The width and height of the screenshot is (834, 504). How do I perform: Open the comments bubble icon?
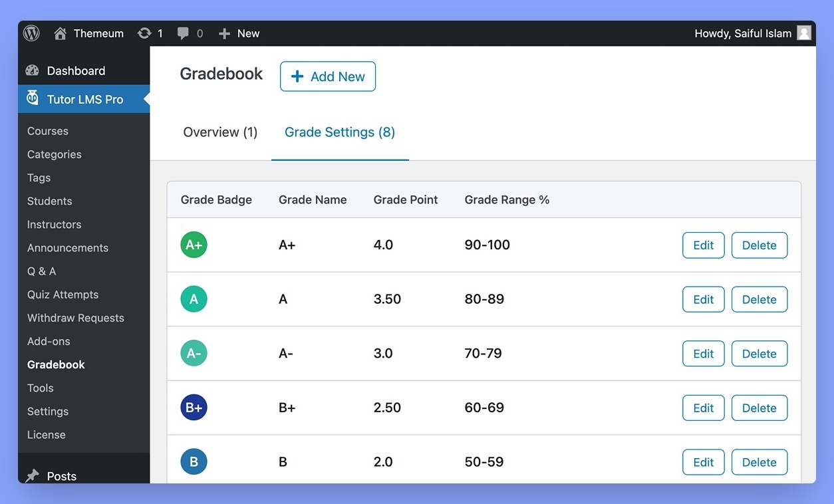click(183, 34)
